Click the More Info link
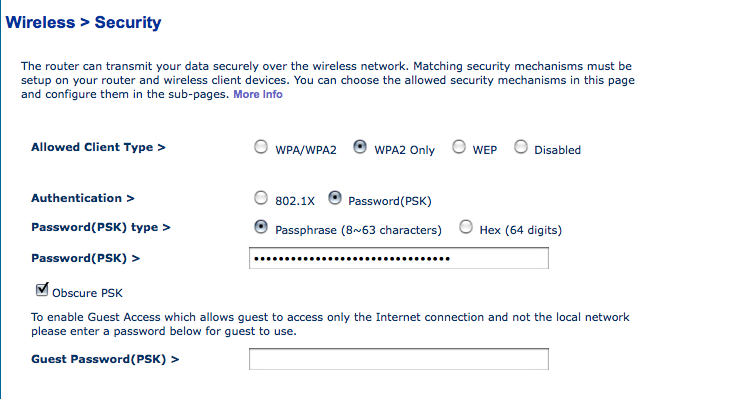The height and width of the screenshot is (399, 729). coord(258,94)
